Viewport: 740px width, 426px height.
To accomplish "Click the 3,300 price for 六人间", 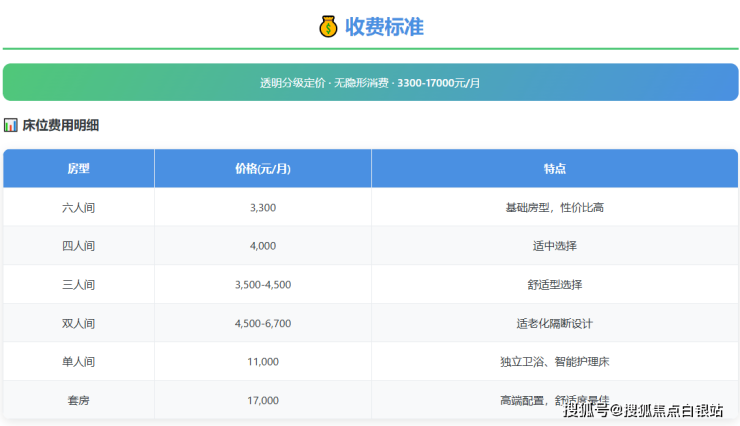I will pos(262,207).
